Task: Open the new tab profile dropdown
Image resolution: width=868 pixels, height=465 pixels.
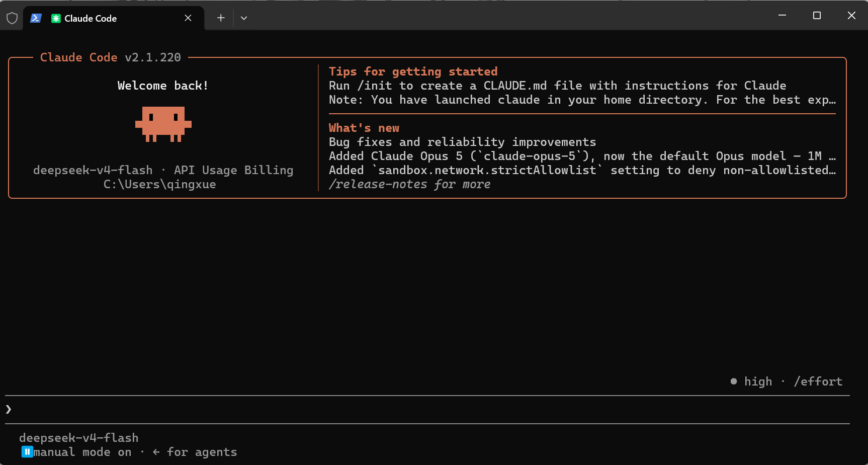Action: (244, 18)
